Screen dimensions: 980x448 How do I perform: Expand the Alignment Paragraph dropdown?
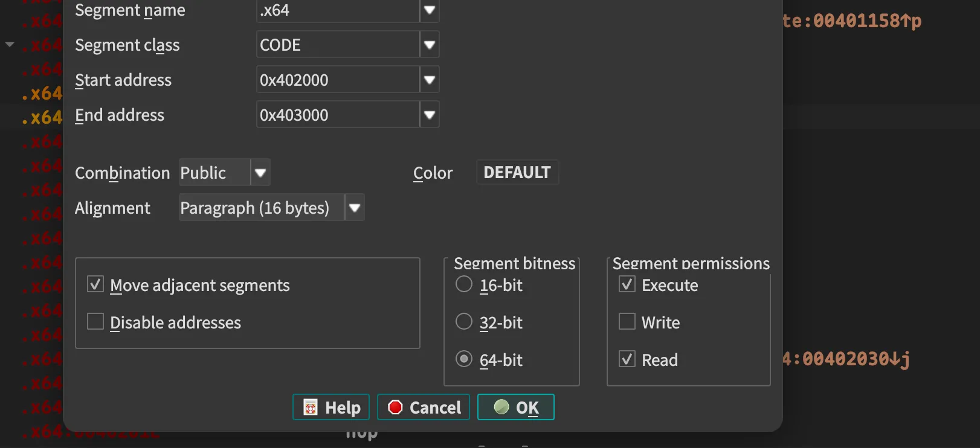point(355,208)
